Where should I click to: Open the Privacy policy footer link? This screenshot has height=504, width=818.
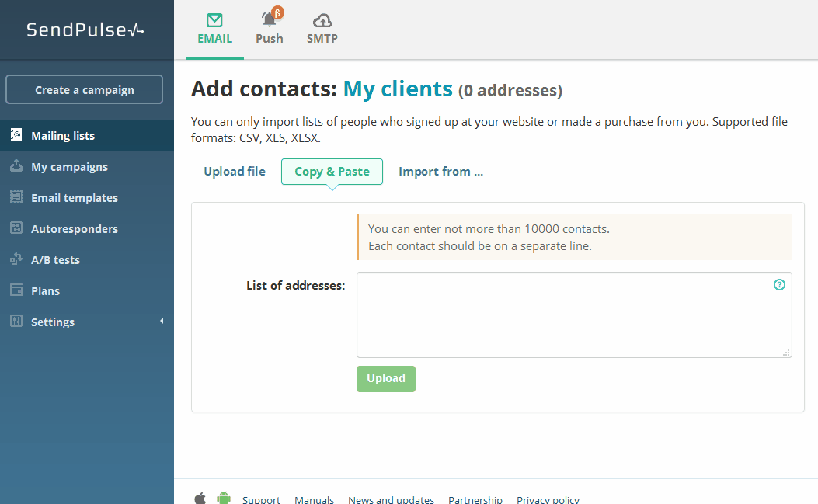pyautogui.click(x=548, y=499)
